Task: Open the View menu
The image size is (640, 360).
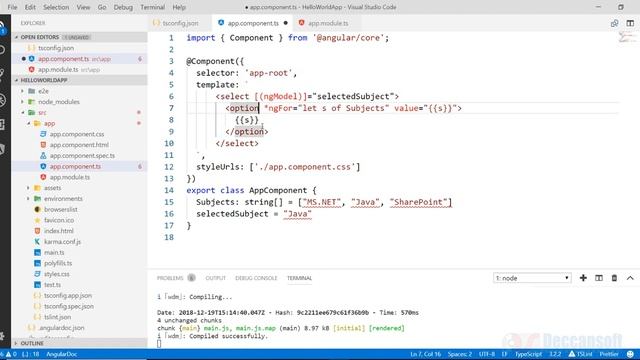Action: coord(83,7)
